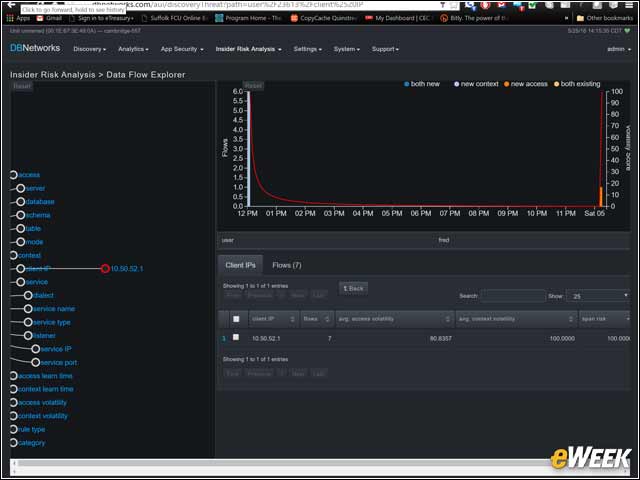Viewport: 640px width, 480px height.
Task: Expand the context learn time node
Action: 14,389
